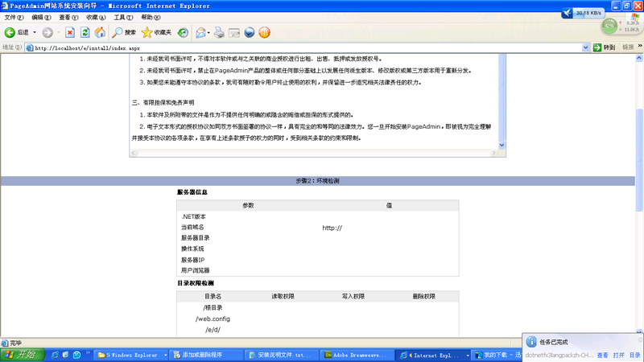This screenshot has height=362, width=644.
Task: Click 打开 in the download-complete popup
Action: coord(618,355)
